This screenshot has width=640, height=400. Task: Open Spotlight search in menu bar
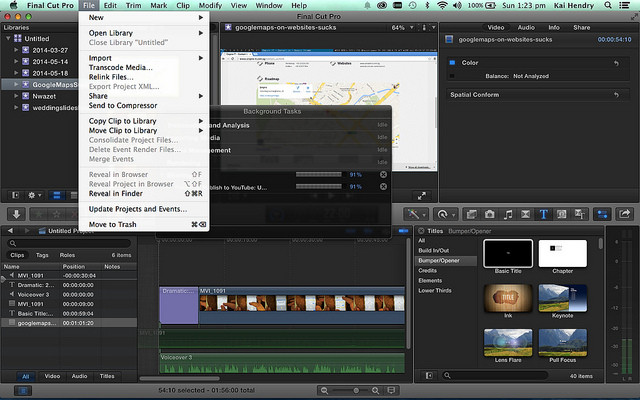pyautogui.click(x=608, y=5)
